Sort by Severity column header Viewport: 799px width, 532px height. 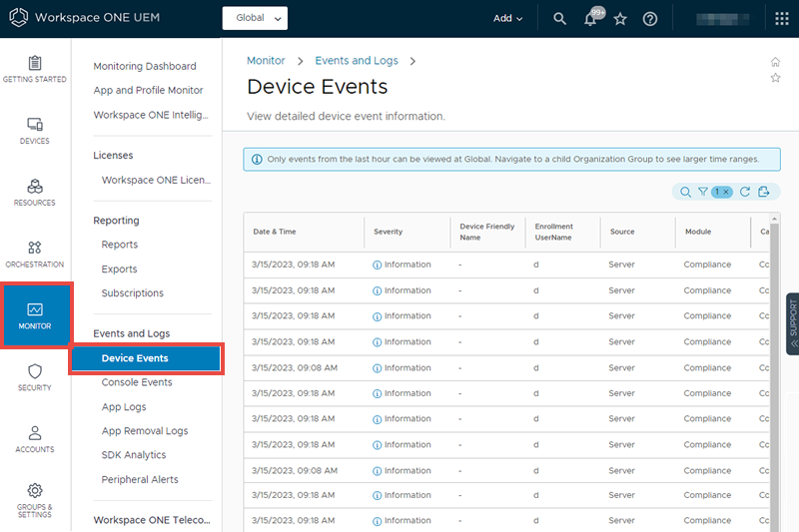pyautogui.click(x=389, y=232)
